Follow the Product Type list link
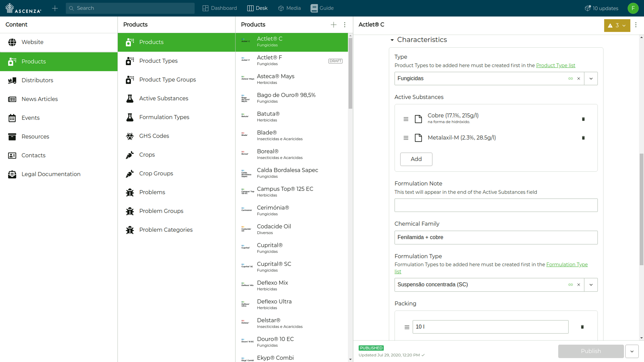The width and height of the screenshot is (644, 362). click(555, 66)
